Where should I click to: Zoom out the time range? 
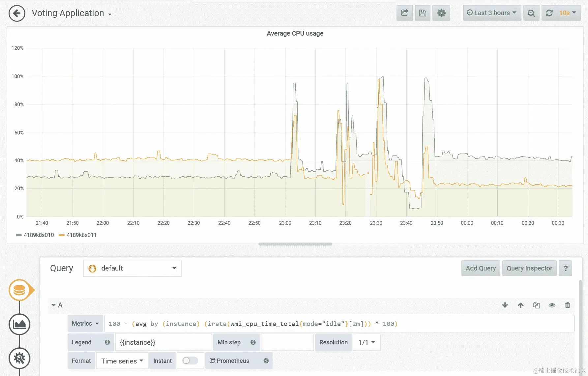(x=531, y=13)
